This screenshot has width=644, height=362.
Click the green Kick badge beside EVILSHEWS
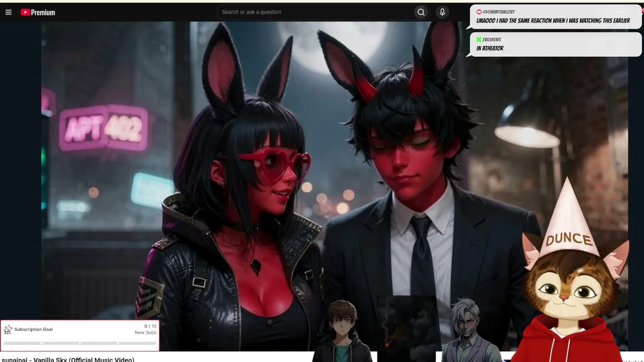(479, 40)
